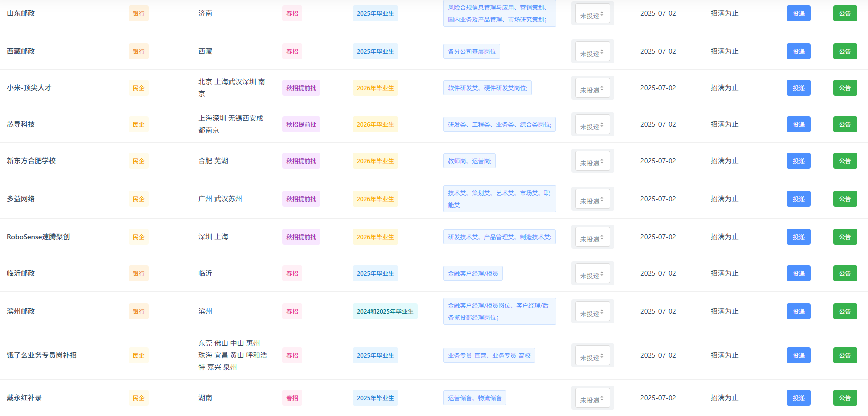This screenshot has height=416, width=868.
Task: Open the 未投递 status dropdown for 多益网络
Action: click(592, 199)
